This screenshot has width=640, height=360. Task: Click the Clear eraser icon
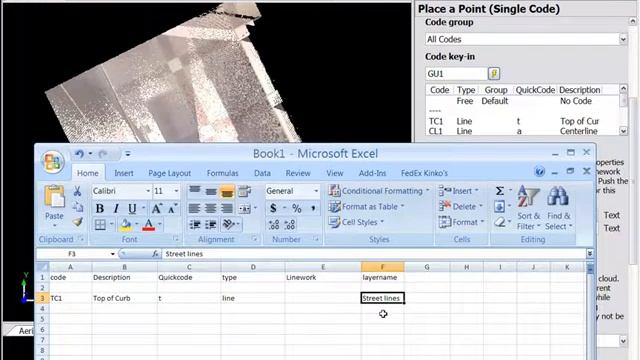click(500, 222)
